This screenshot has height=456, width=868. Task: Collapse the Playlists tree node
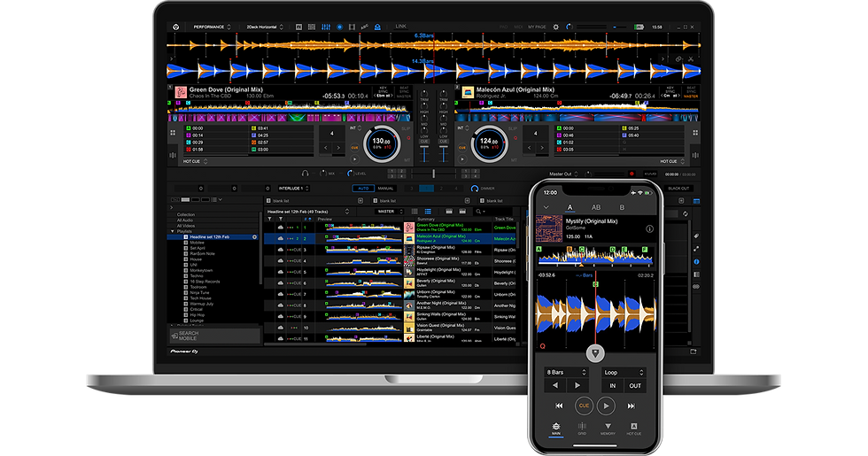172,231
